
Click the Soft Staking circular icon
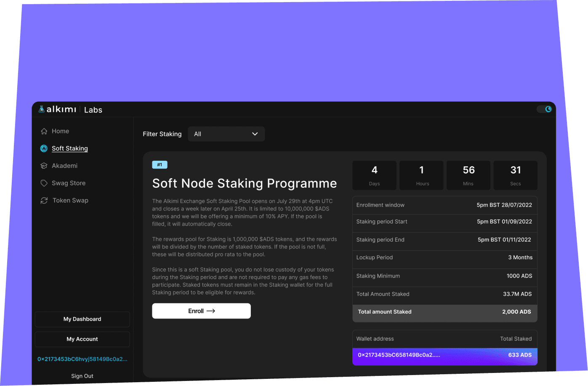[x=44, y=149]
